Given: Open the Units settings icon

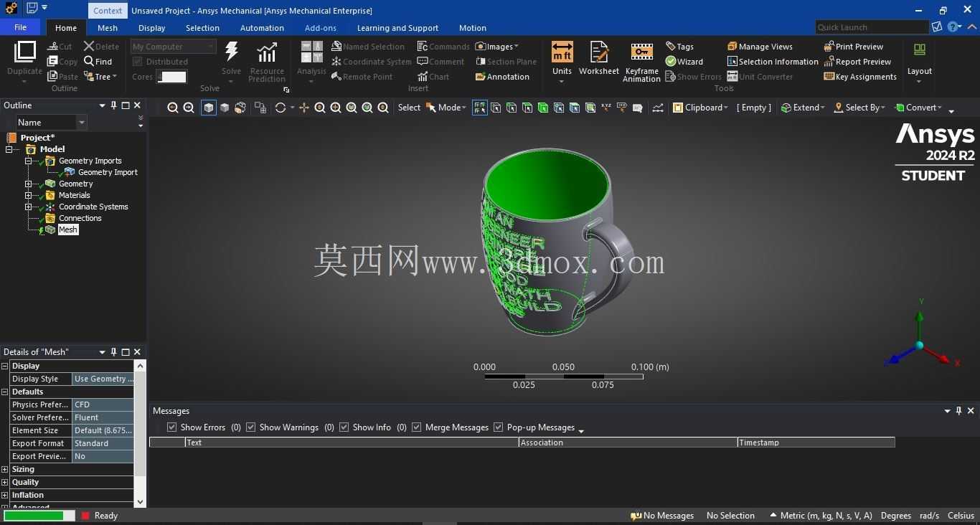Looking at the screenshot, I should pos(562,52).
